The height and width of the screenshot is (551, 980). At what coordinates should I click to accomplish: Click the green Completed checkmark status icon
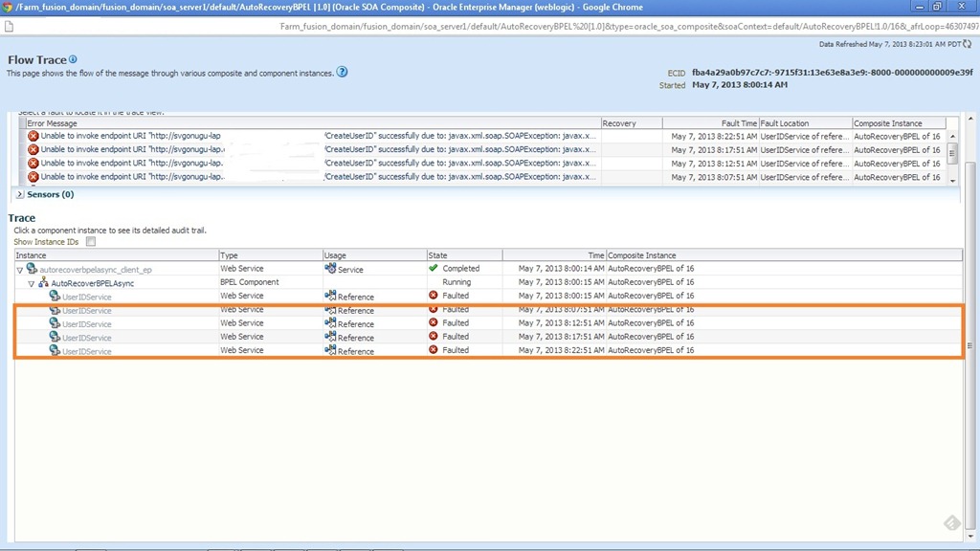click(434, 269)
